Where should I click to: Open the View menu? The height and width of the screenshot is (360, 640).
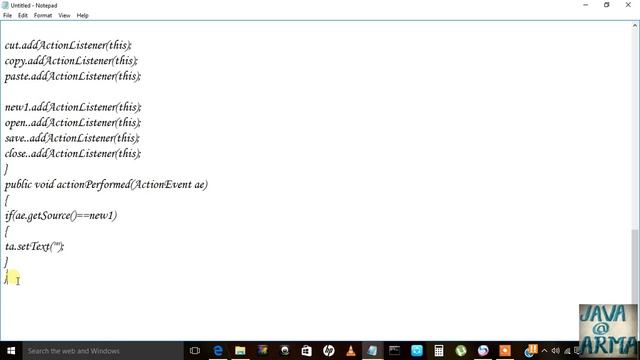click(x=64, y=16)
